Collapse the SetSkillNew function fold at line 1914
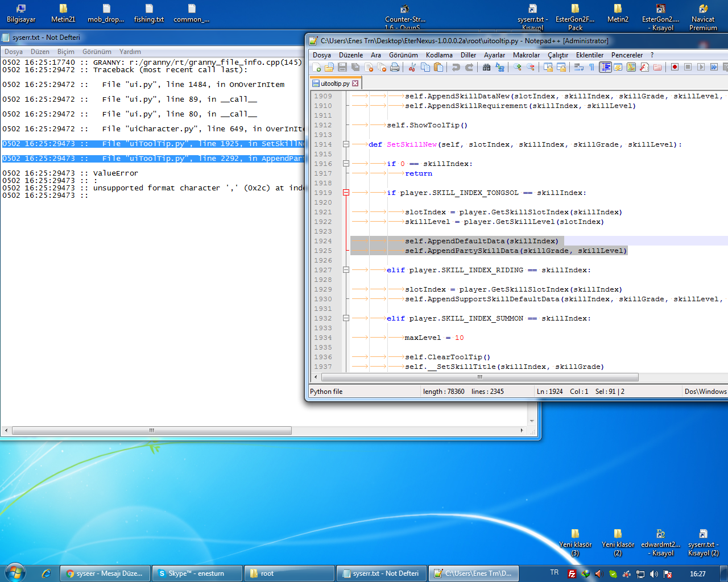This screenshot has height=582, width=728. coord(346,144)
